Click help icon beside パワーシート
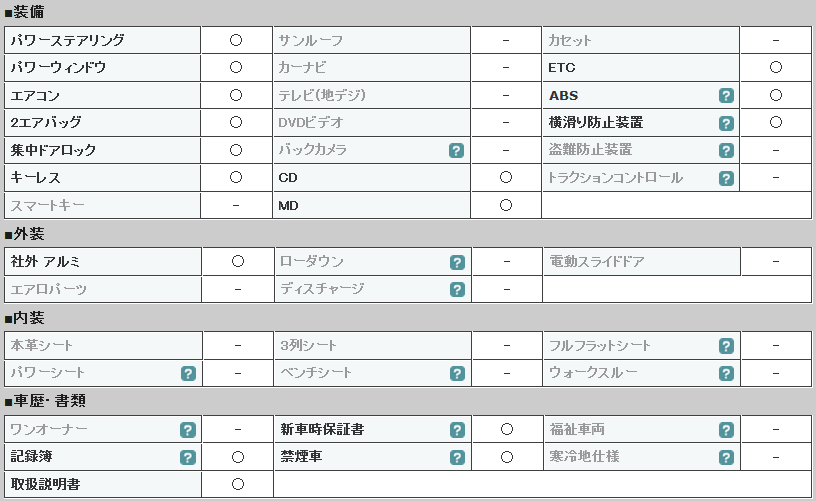This screenshot has width=816, height=501. pos(188,373)
